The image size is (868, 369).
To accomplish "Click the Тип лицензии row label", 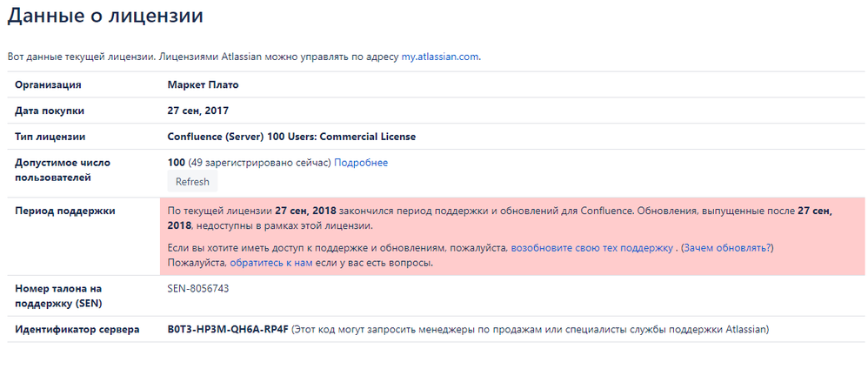I will tap(50, 137).
